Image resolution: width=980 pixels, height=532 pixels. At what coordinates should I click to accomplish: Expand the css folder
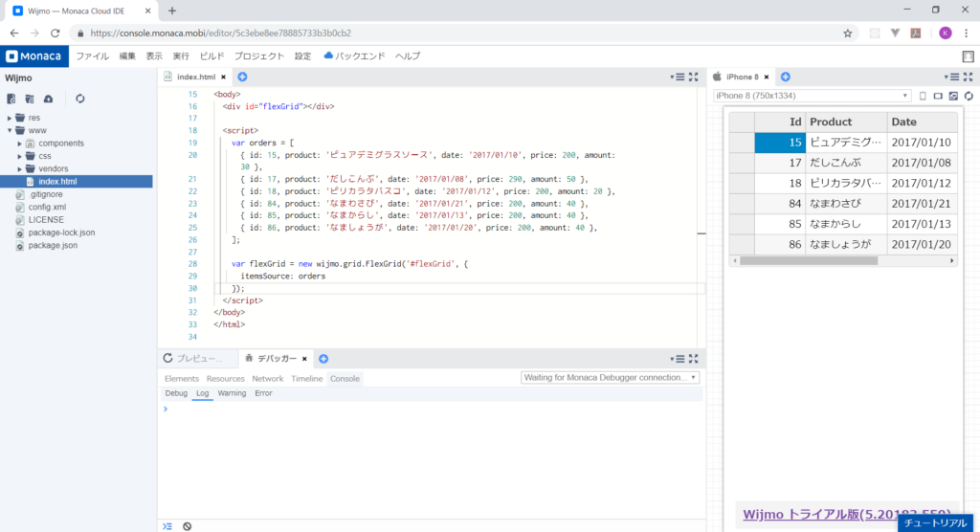(19, 156)
